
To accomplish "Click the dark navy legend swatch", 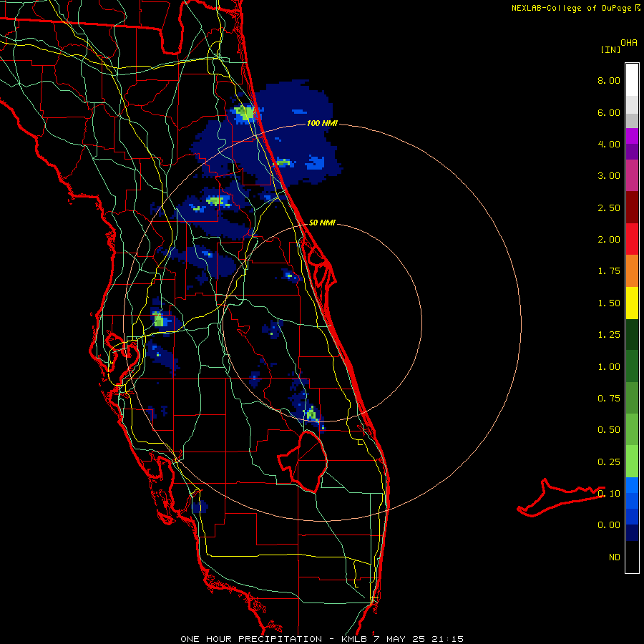I will pos(632,533).
